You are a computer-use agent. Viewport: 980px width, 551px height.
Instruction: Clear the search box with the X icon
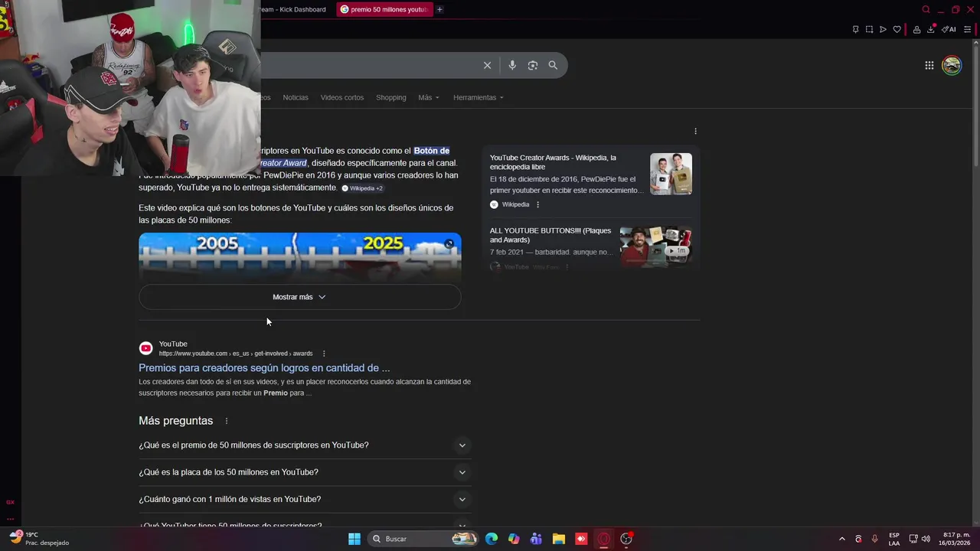487,65
